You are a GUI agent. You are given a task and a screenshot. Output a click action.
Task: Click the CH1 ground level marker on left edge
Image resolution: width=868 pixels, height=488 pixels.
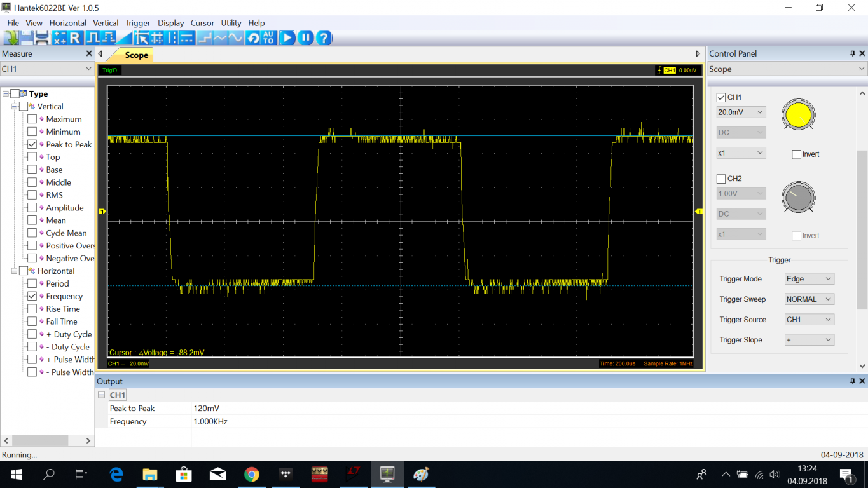[101, 211]
